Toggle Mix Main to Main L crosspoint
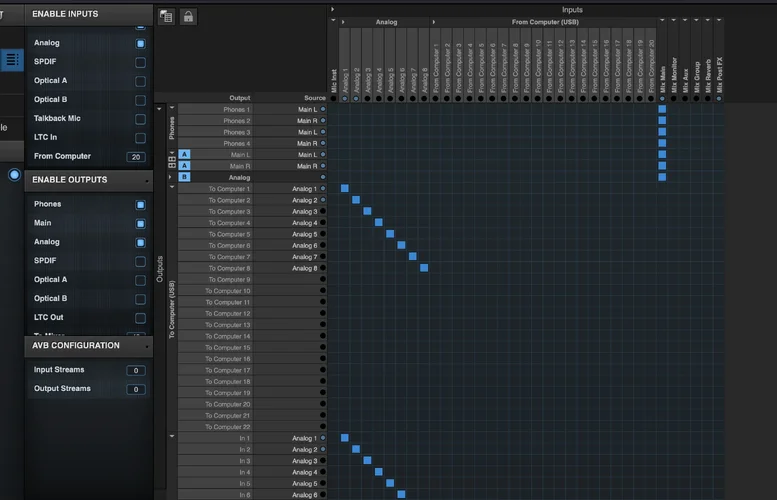777x500 pixels. (x=662, y=154)
